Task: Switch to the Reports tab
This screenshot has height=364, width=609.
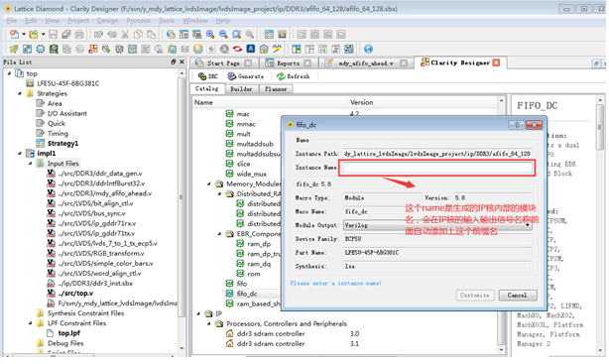Action: point(288,63)
